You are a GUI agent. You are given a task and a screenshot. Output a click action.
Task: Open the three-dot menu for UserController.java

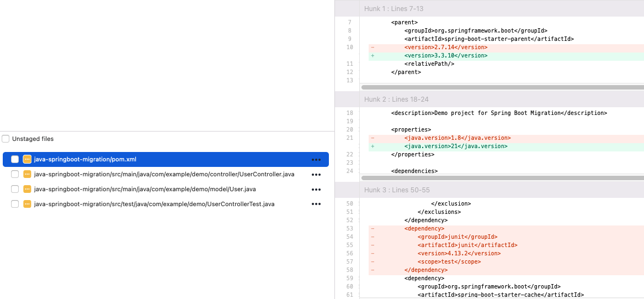[x=316, y=175]
